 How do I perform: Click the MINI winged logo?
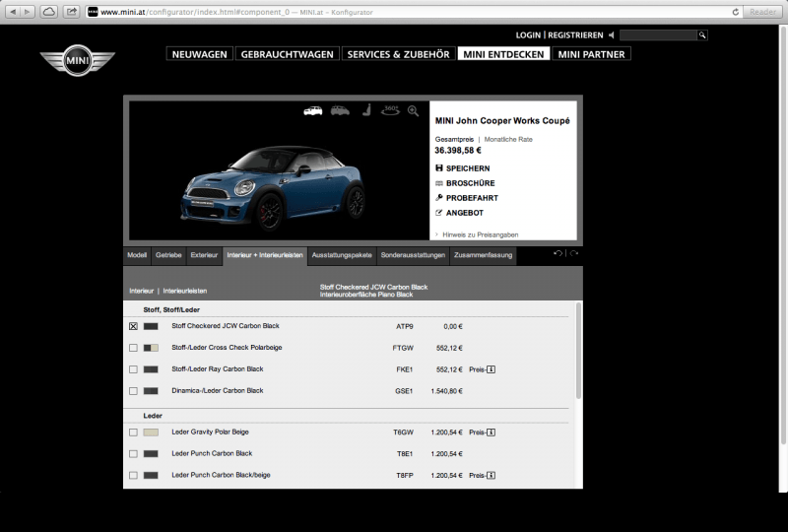78,60
